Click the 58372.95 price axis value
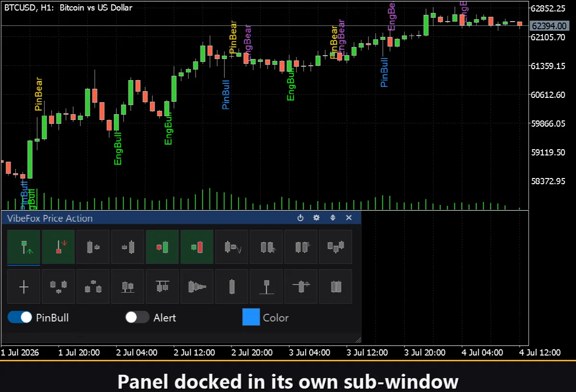The image size is (576, 392). pyautogui.click(x=548, y=181)
